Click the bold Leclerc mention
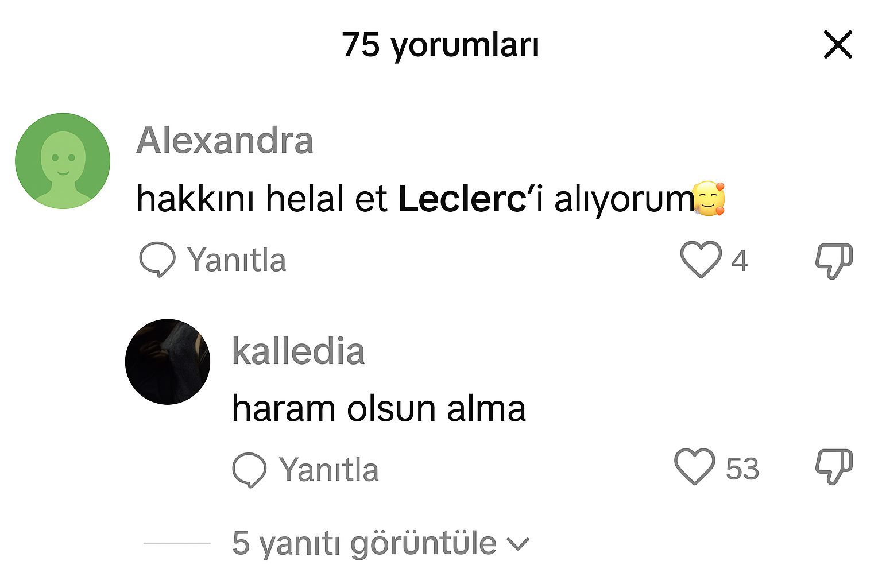The image size is (882, 588). pyautogui.click(x=462, y=199)
